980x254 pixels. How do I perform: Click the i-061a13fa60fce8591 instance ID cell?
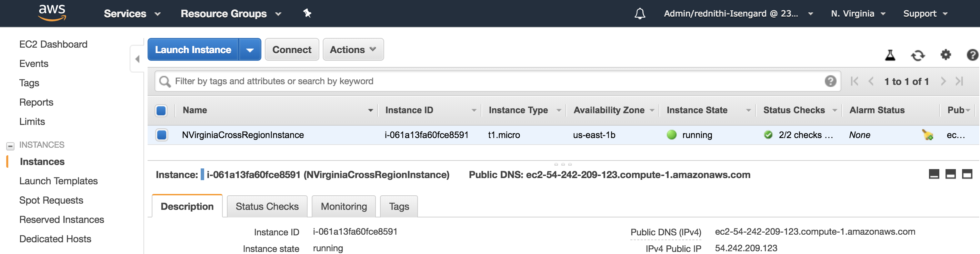click(x=427, y=135)
